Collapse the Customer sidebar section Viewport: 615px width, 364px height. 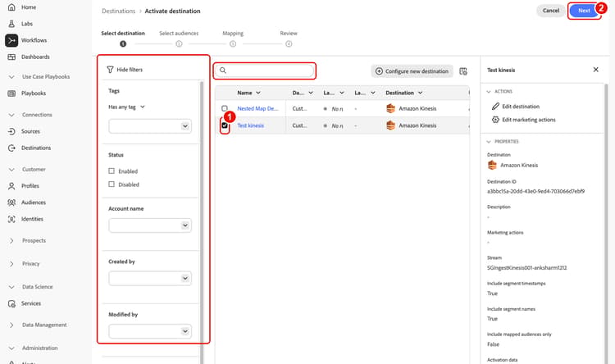click(x=11, y=170)
